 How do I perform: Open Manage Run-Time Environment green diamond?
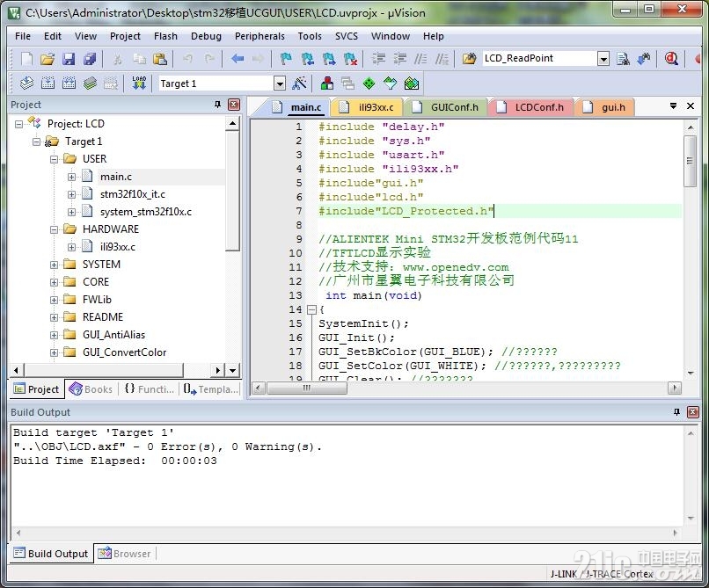point(369,83)
